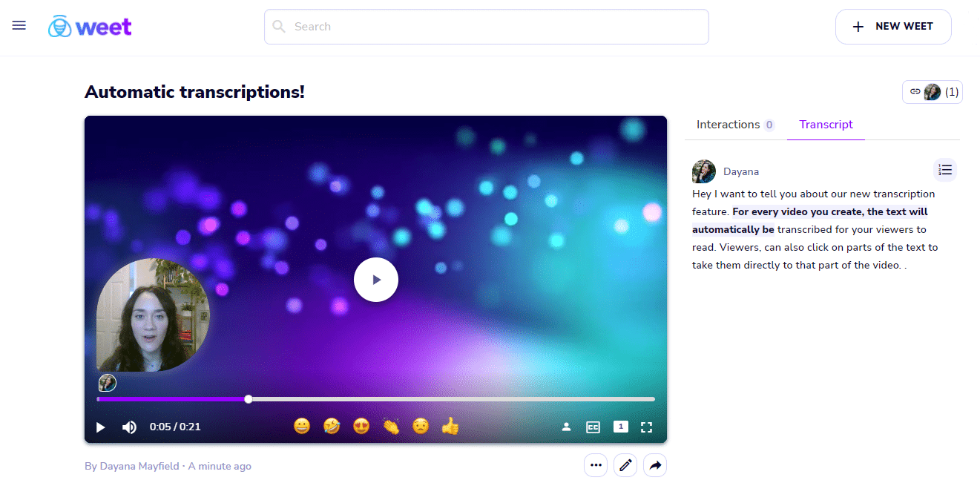Click the 0:05 / 0:21 time display
The height and width of the screenshot is (480, 980).
coord(175,427)
